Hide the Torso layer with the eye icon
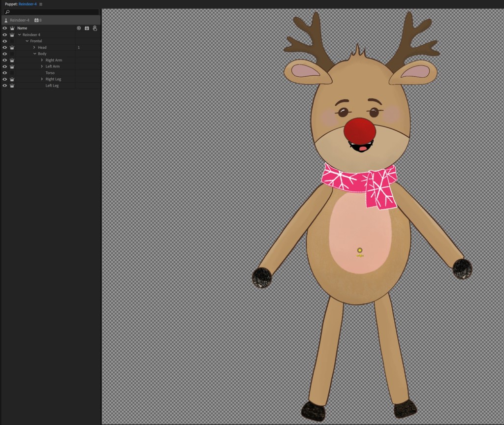The height and width of the screenshot is (425, 504). click(x=5, y=73)
